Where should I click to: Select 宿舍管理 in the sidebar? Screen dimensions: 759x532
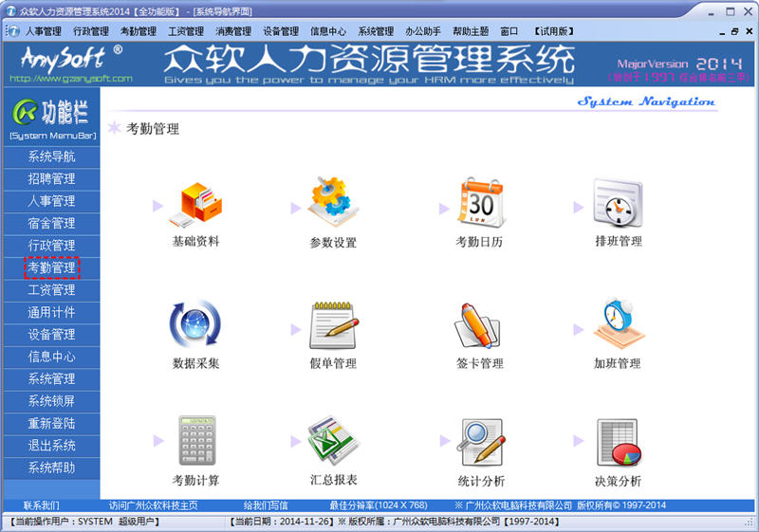coord(51,224)
